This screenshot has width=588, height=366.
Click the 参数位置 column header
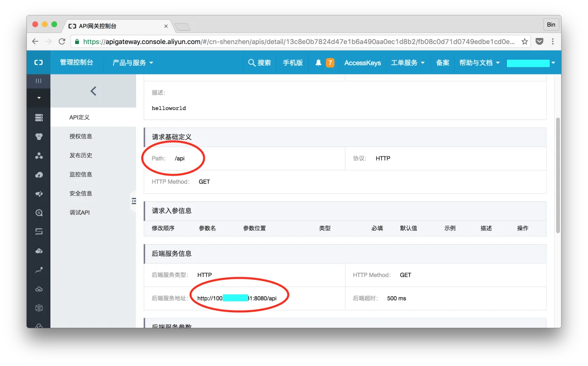point(255,228)
